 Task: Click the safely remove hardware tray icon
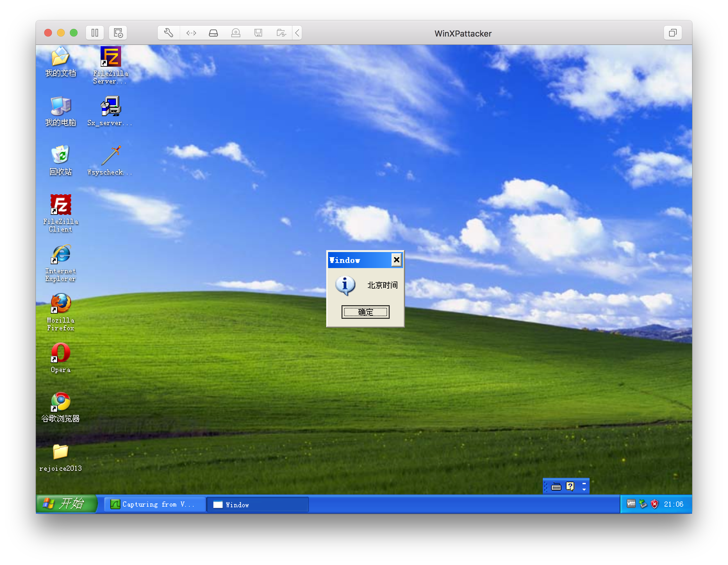(643, 504)
